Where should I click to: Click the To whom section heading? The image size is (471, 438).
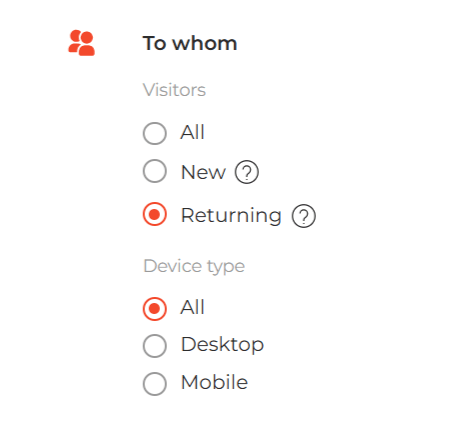coord(190,43)
